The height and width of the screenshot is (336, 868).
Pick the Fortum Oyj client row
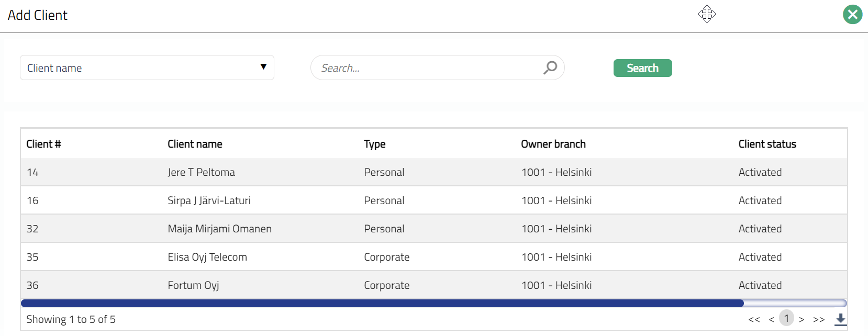pos(193,285)
